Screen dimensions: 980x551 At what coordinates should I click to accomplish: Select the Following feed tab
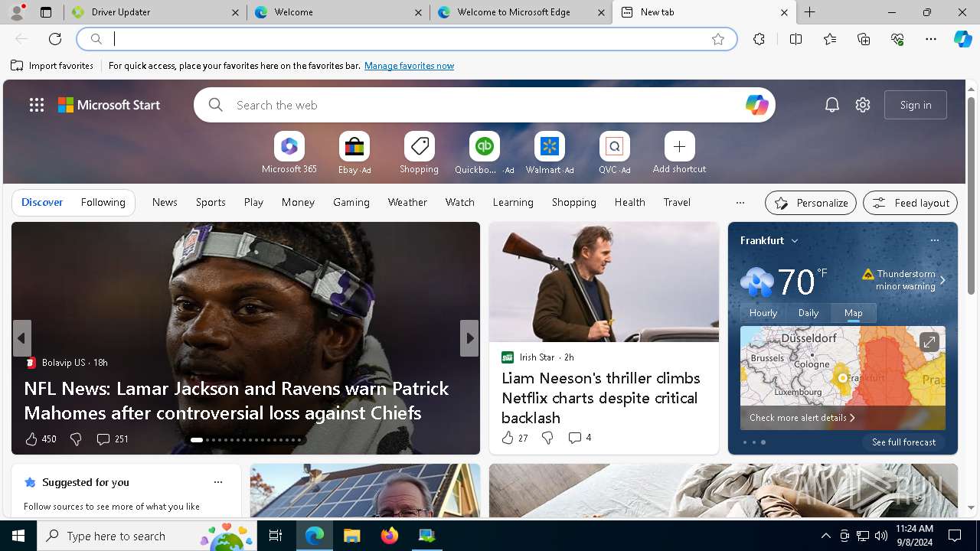pyautogui.click(x=103, y=202)
